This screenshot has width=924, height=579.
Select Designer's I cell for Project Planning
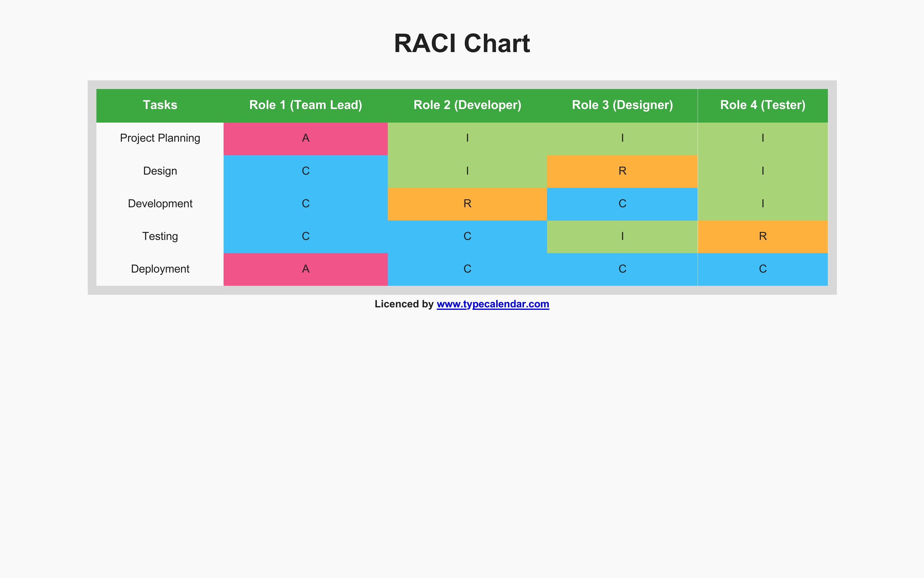[622, 139]
